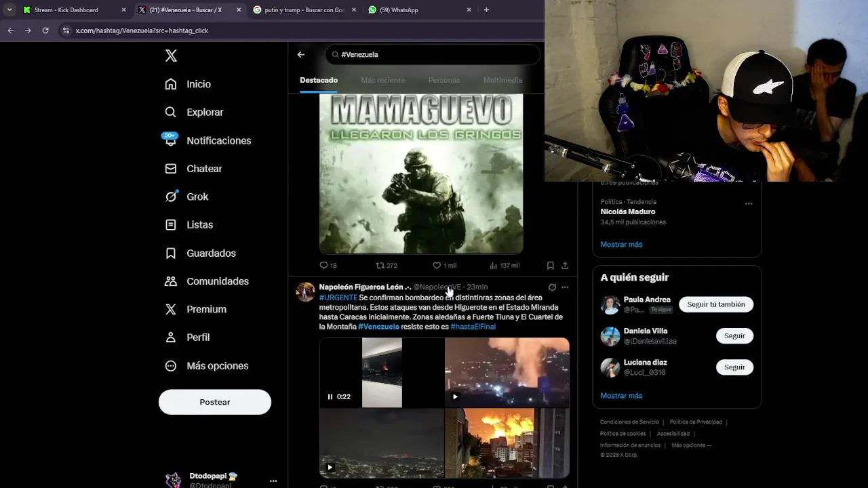Open more options on Napoleón post

(x=565, y=287)
